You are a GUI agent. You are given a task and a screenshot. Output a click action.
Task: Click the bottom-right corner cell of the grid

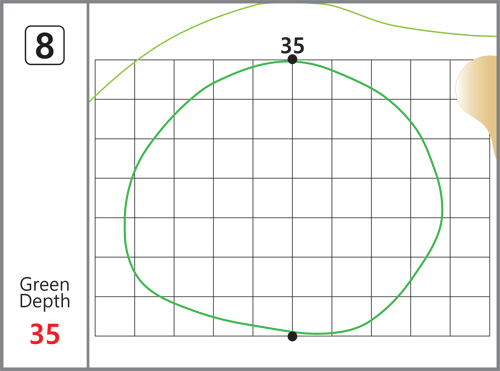[x=470, y=316]
